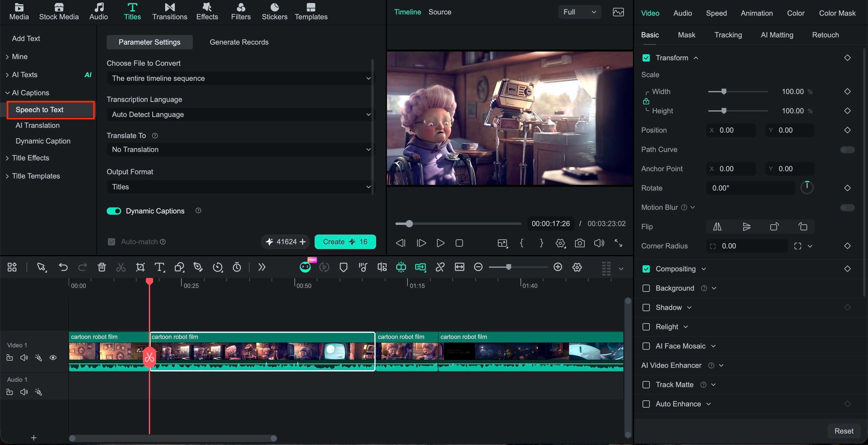Image resolution: width=868 pixels, height=445 pixels.
Task: Enable the Background checkbox
Action: pyautogui.click(x=646, y=288)
